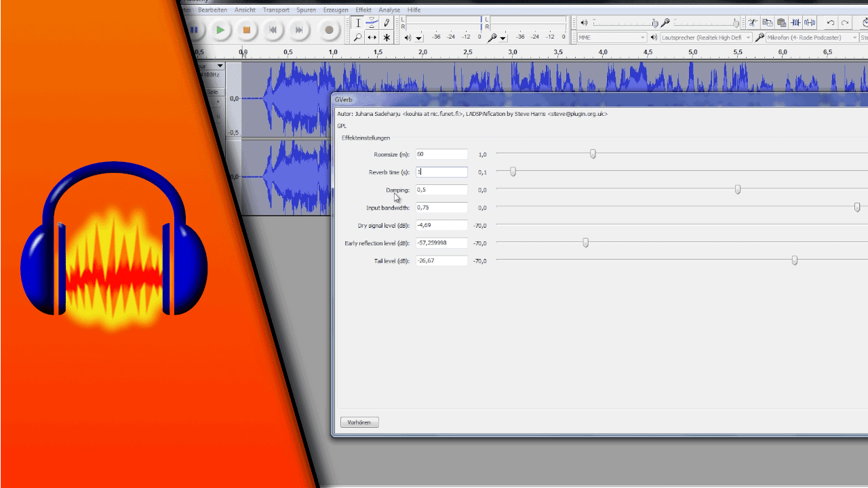Open the Hilfe menu
The height and width of the screenshot is (488, 868).
pos(414,10)
